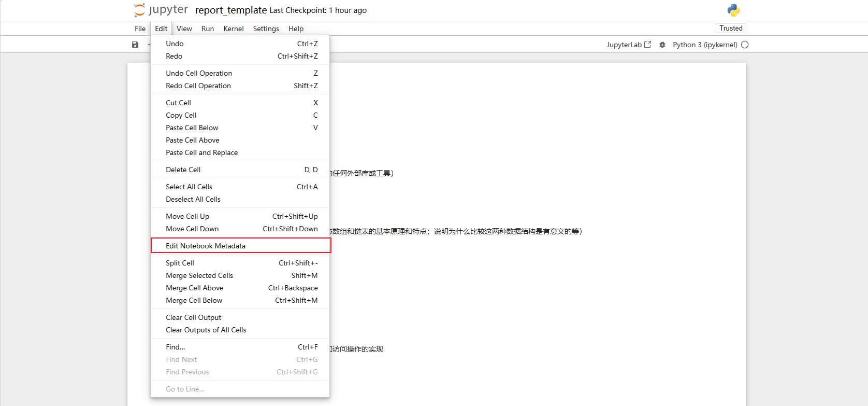Click the Trusted notebook button

[x=731, y=28]
